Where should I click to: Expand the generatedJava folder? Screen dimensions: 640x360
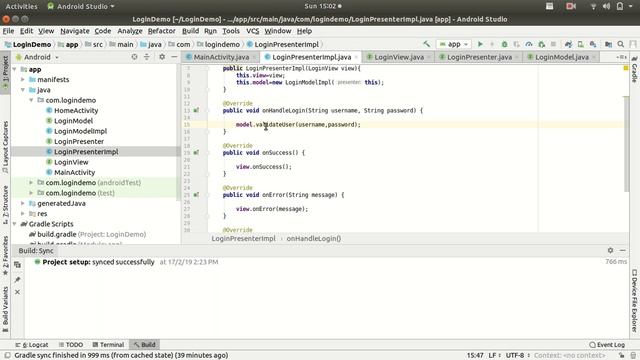pyautogui.click(x=23, y=203)
